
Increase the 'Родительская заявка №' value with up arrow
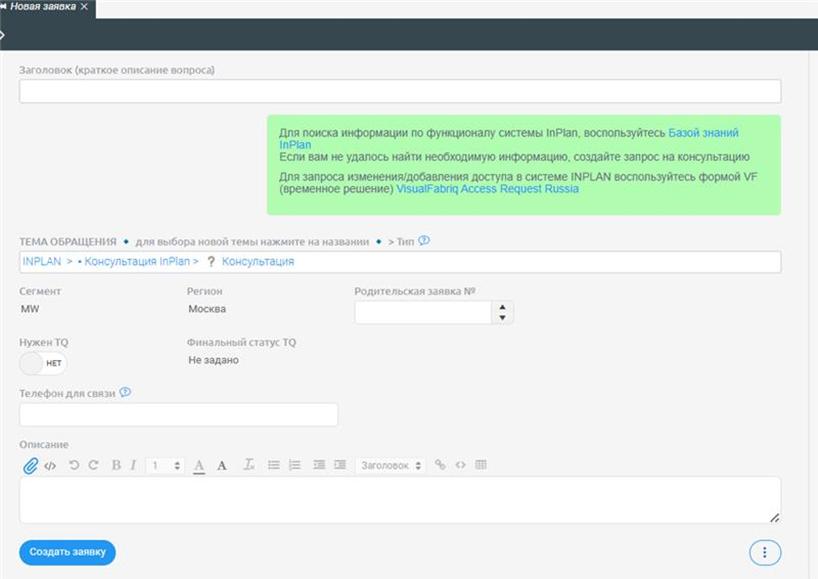click(503, 307)
